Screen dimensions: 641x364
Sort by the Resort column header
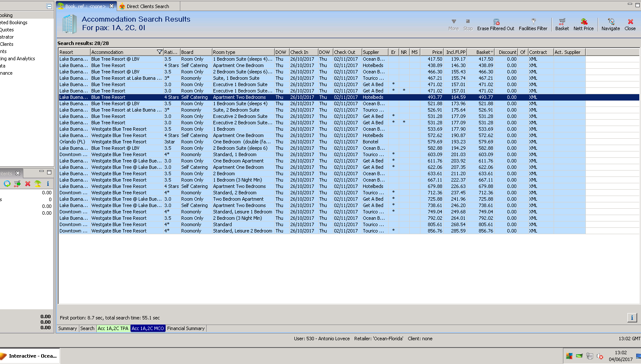75,52
